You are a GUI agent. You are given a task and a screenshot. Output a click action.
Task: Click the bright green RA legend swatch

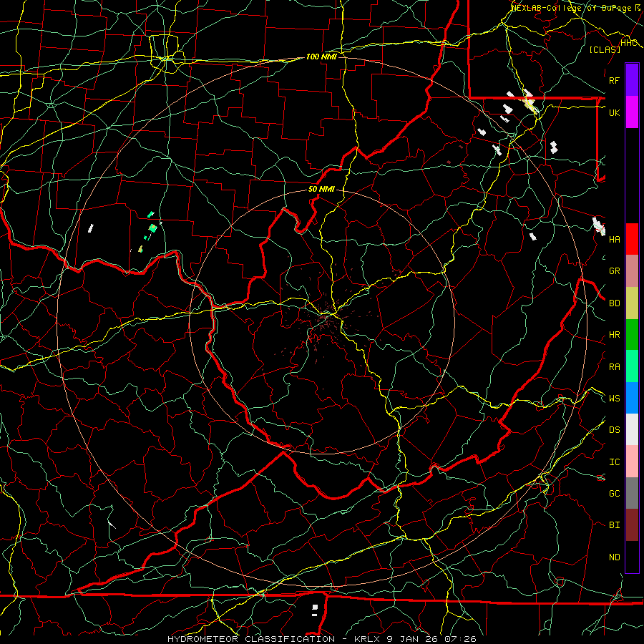[x=632, y=366]
